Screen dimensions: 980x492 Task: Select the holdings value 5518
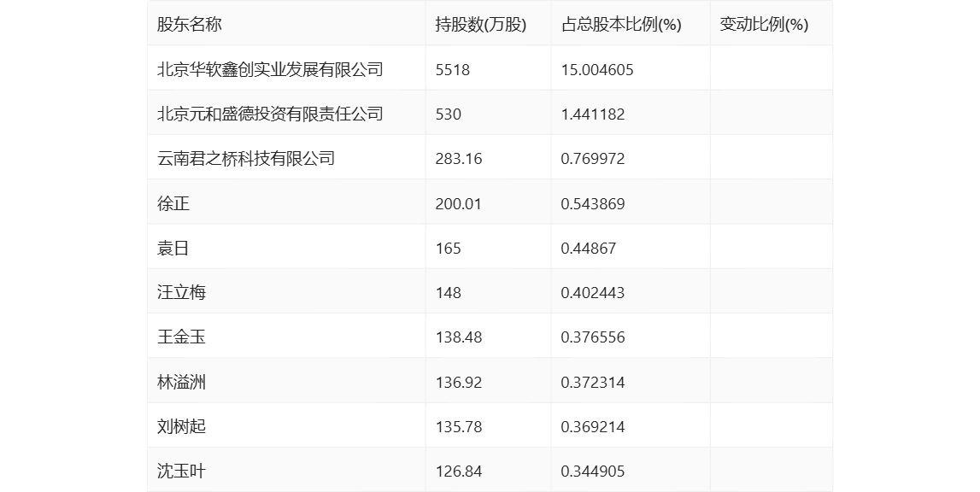pyautogui.click(x=453, y=69)
